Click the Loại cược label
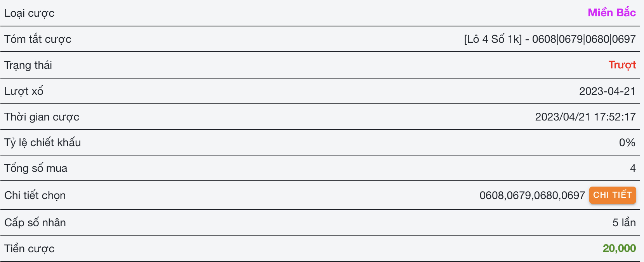644x262 pixels. tap(30, 13)
